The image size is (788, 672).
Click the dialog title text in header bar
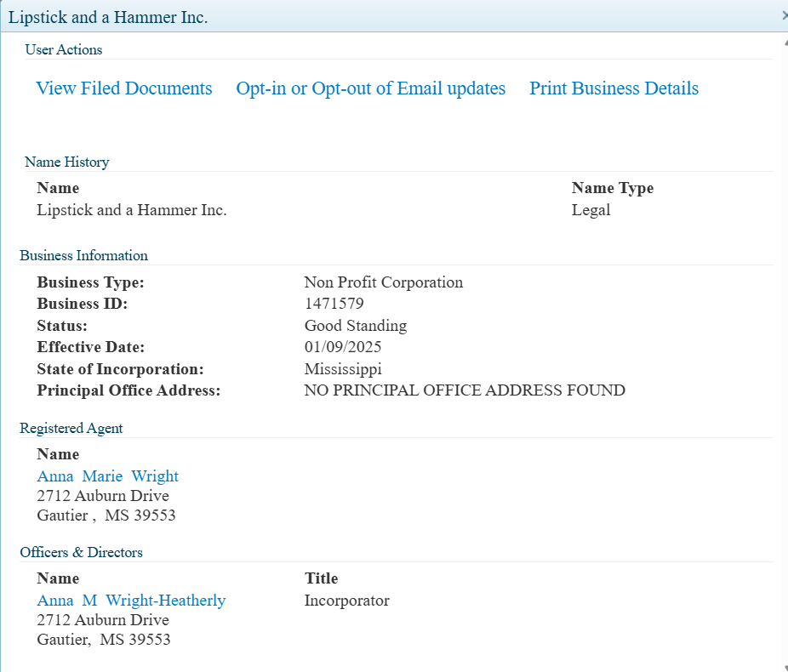point(108,17)
